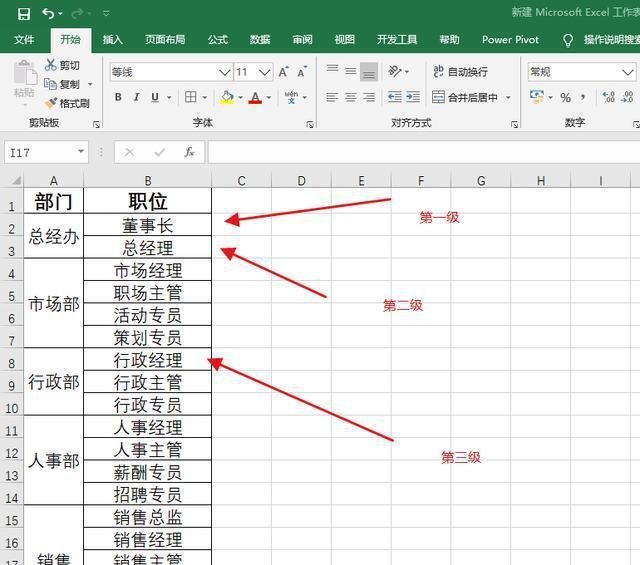The height and width of the screenshot is (565, 640).
Task: Toggle align right icon
Action: [369, 97]
